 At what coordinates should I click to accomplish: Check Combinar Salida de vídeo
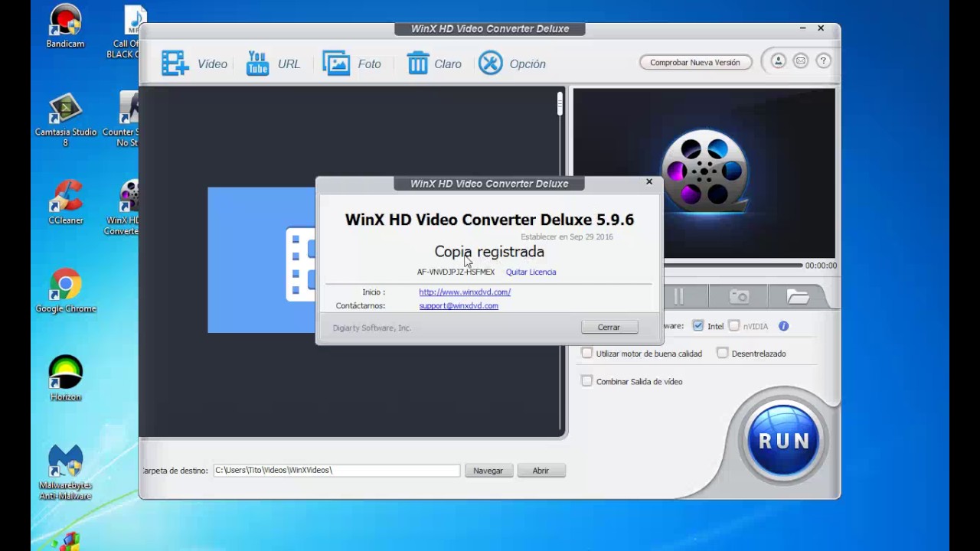(587, 380)
